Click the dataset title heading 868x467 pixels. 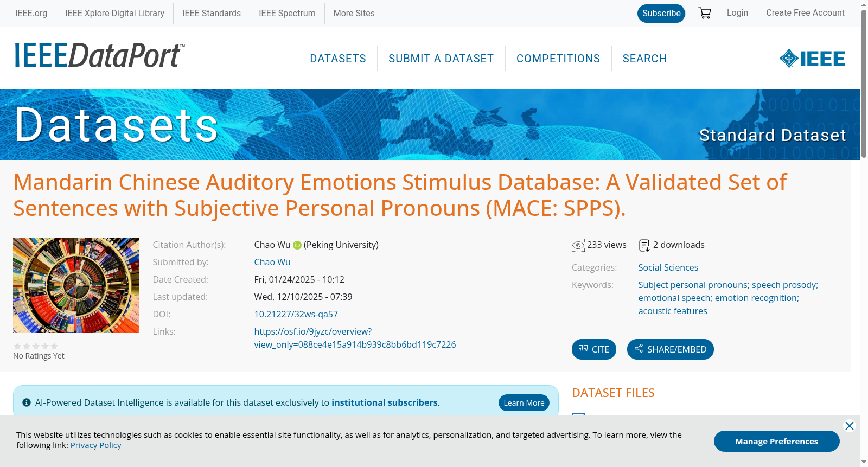400,195
